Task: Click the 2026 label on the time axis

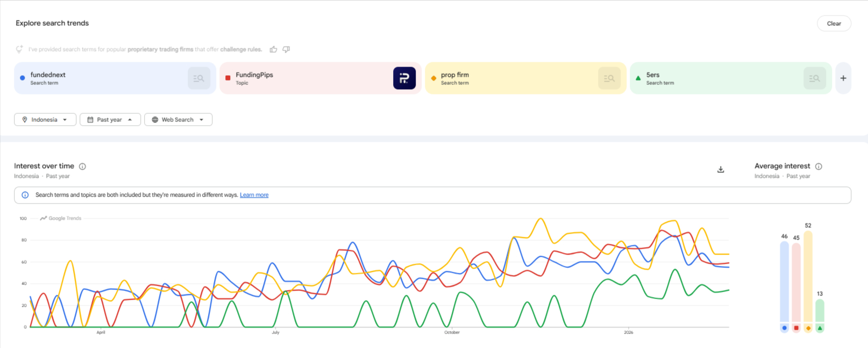Action: coord(629,332)
